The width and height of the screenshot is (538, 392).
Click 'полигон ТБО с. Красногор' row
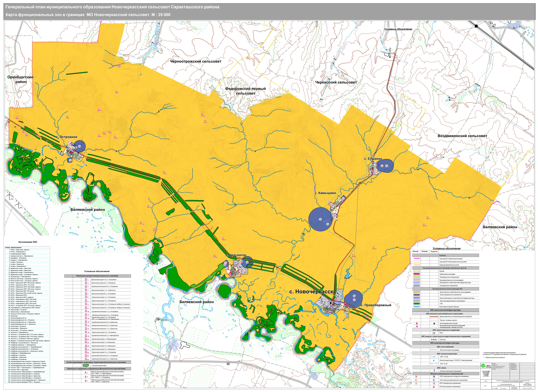pos(28,370)
